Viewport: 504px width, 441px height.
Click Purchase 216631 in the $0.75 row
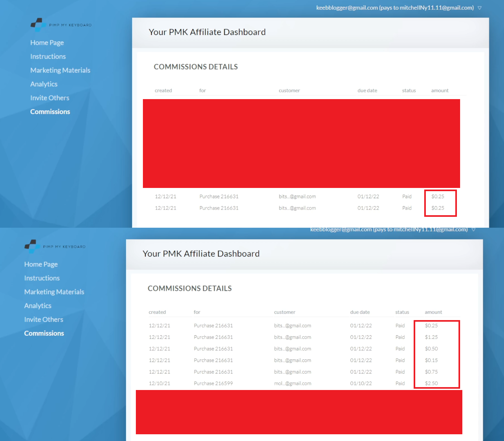coord(213,372)
